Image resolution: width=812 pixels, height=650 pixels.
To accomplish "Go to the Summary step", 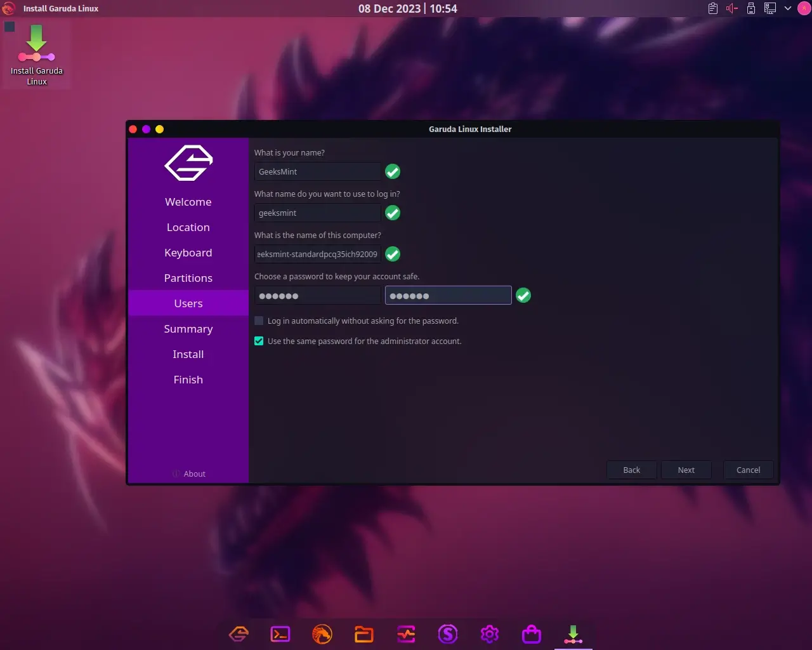I will pos(188,329).
